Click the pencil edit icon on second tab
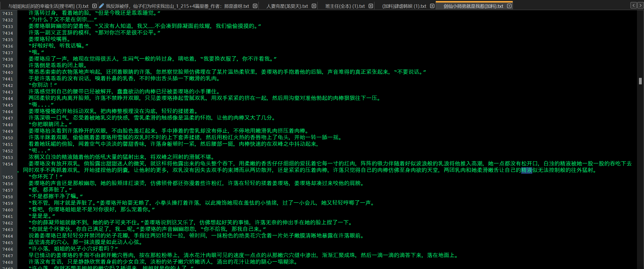The width and height of the screenshot is (644, 269). 101,6
